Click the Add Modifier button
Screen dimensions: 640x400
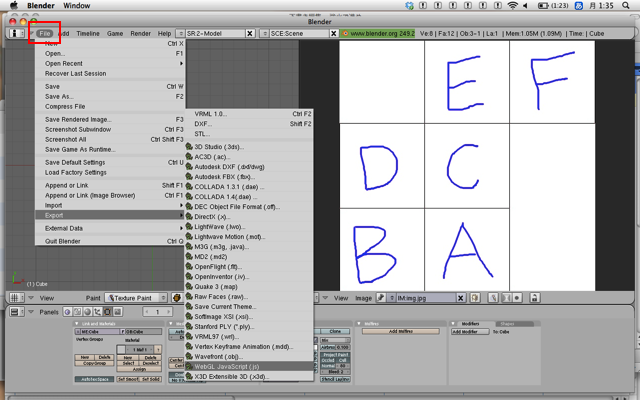click(x=470, y=332)
